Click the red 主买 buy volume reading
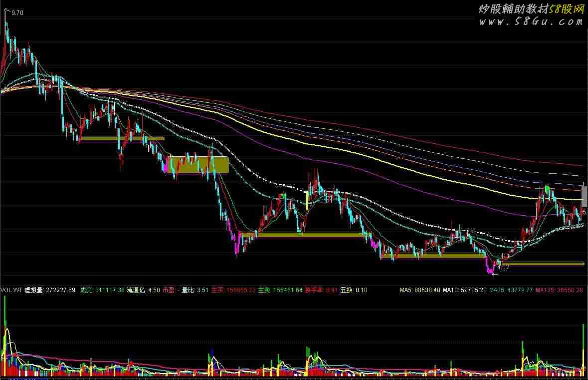Image resolution: width=588 pixels, height=380 pixels. pos(233,290)
